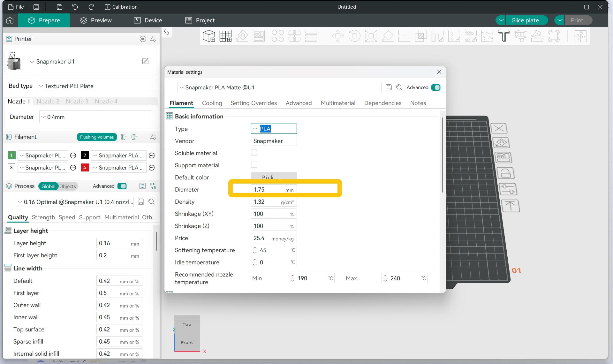Search process settings magnifier icon
Image resolution: width=613 pixels, height=364 pixels.
tap(152, 202)
